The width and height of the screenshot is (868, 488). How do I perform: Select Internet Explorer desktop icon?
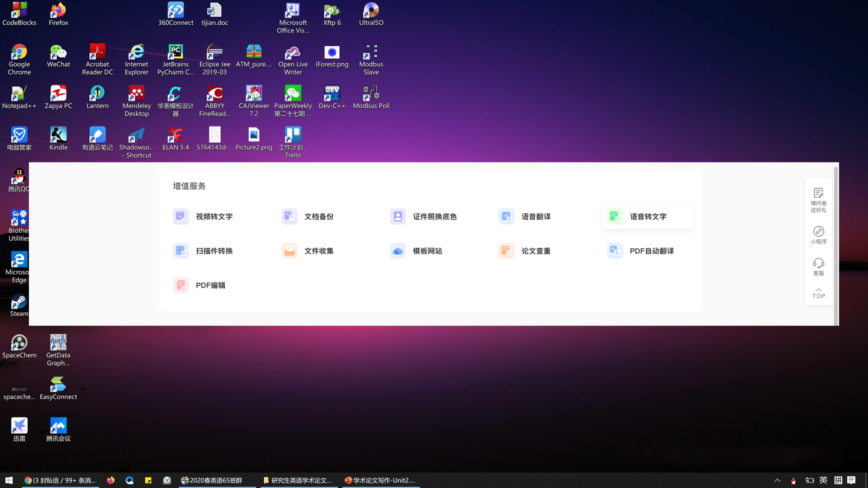coord(137,60)
